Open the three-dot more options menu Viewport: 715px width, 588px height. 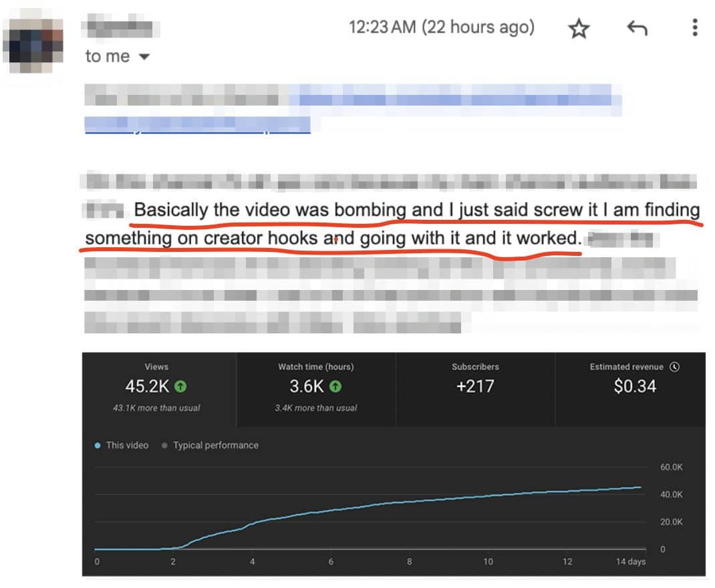tap(695, 27)
